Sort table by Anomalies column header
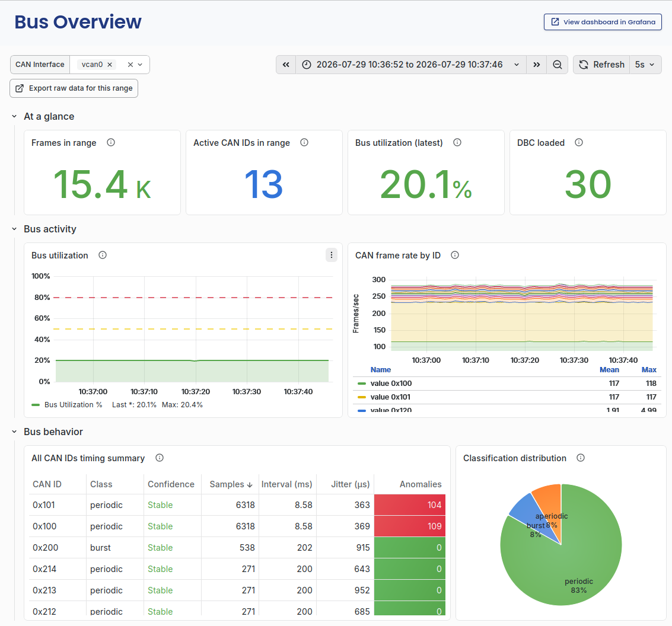672x626 pixels. click(x=421, y=484)
